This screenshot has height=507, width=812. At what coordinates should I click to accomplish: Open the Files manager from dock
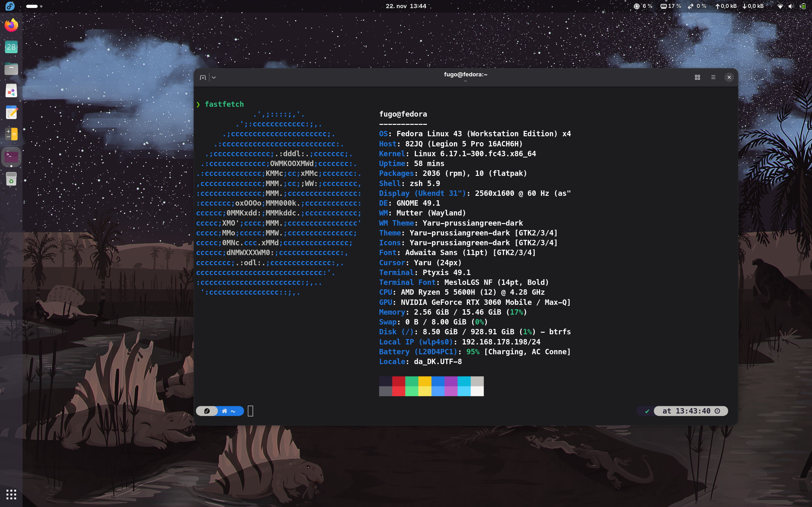(11, 69)
